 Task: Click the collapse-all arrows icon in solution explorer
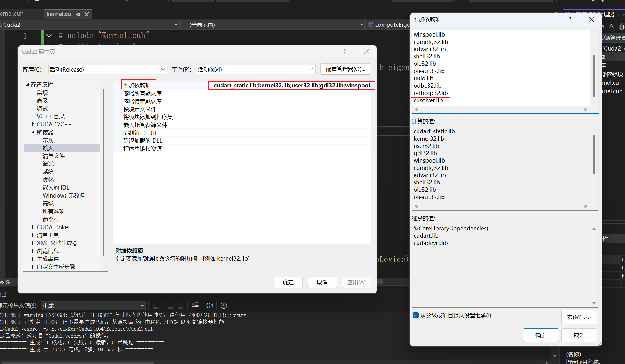pyautogui.click(x=612, y=26)
